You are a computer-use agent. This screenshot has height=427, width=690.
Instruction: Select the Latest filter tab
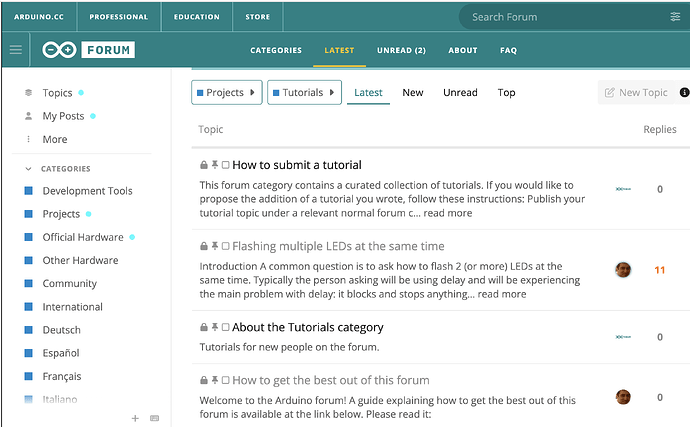[x=368, y=92]
